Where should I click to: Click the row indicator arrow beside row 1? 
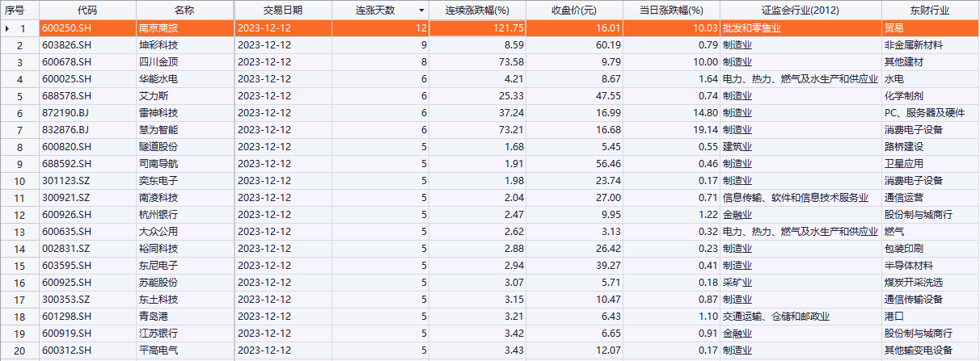(x=7, y=28)
